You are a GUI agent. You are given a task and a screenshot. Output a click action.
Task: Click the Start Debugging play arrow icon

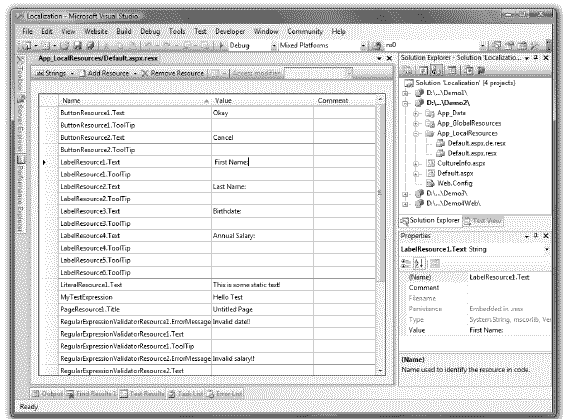pyautogui.click(x=222, y=45)
